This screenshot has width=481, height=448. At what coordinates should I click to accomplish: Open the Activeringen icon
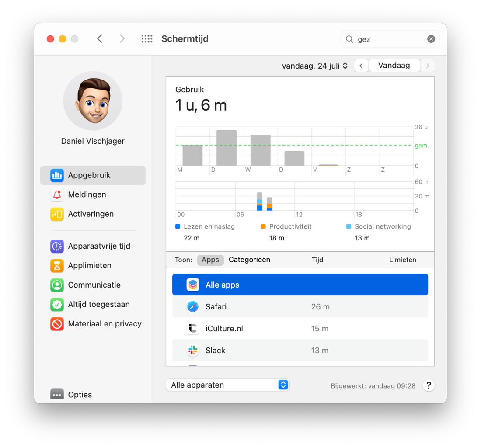pyautogui.click(x=57, y=214)
